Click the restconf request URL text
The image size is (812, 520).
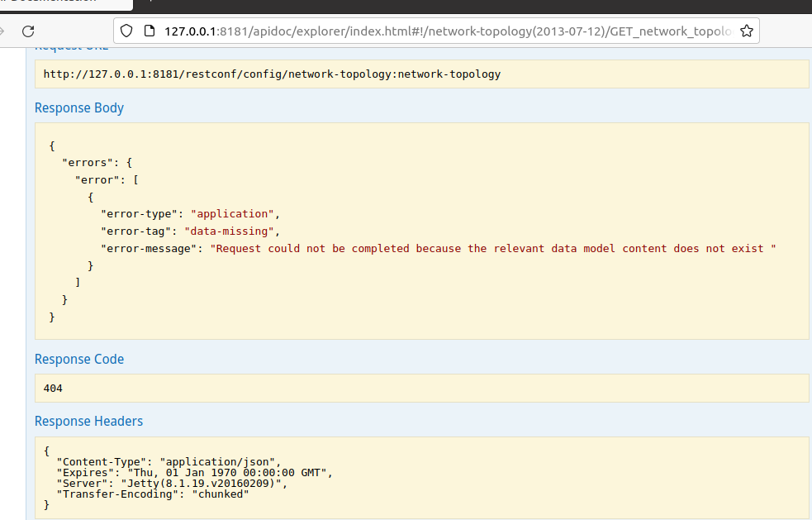coord(272,74)
